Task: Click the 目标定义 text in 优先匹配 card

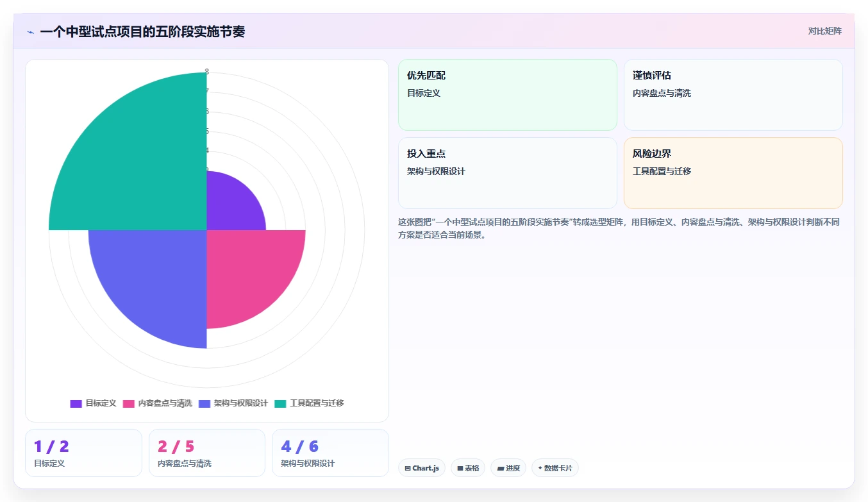Action: [424, 93]
